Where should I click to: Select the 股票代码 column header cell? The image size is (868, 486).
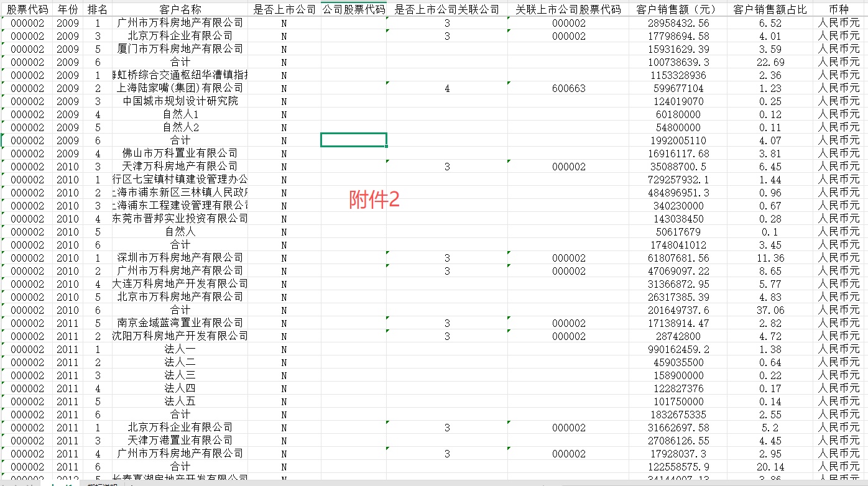click(x=27, y=10)
